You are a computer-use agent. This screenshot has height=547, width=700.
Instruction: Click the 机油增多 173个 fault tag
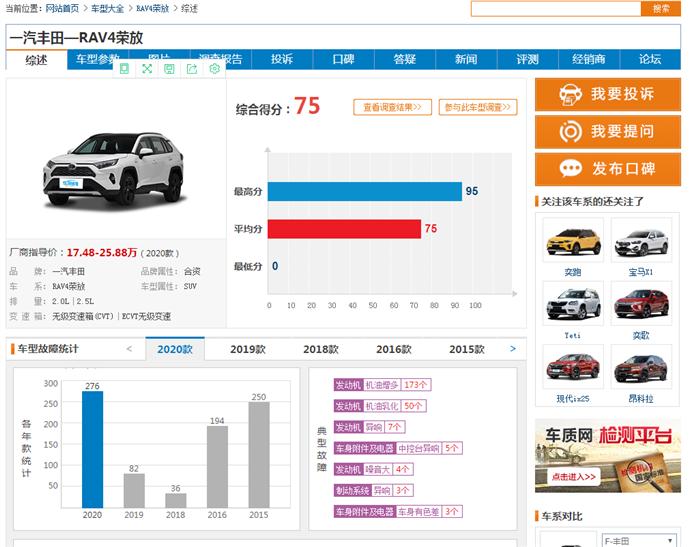pos(383,385)
